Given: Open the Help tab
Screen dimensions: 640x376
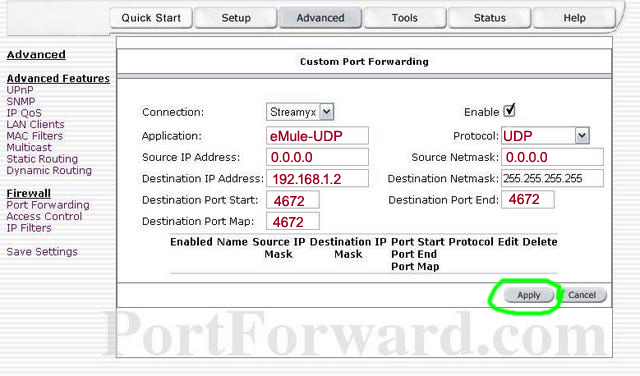Looking at the screenshot, I should point(574,18).
